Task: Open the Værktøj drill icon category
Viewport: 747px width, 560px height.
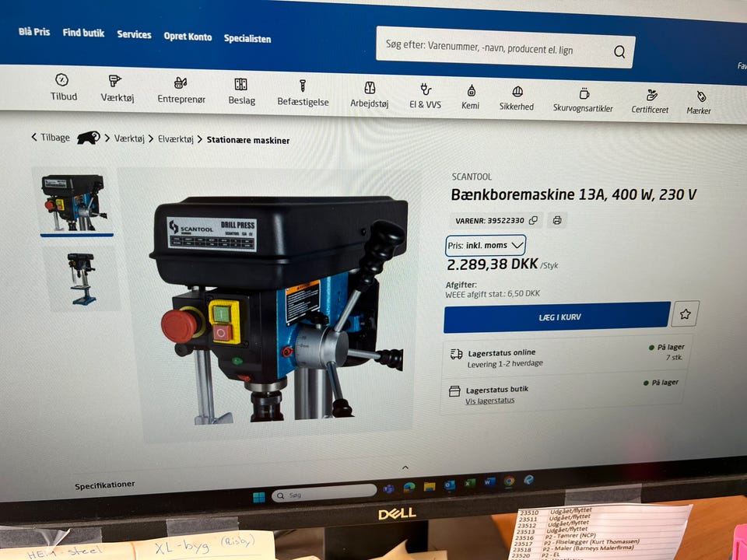Action: tap(114, 81)
